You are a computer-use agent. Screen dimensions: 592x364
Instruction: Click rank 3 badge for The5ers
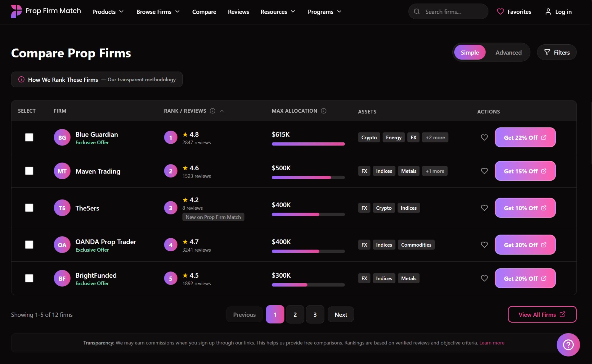click(170, 208)
